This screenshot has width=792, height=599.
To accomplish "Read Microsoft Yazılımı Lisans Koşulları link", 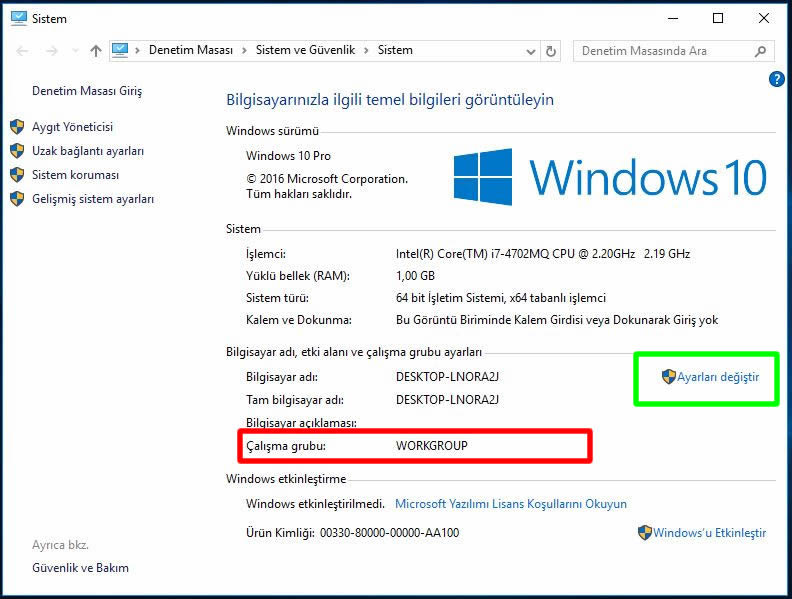I will (x=510, y=504).
